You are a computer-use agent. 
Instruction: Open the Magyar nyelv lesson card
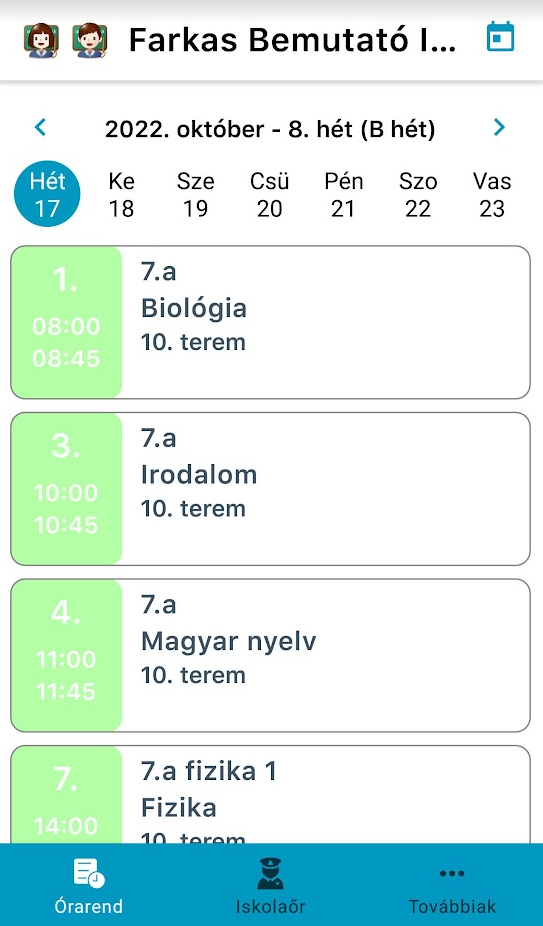coord(271,656)
